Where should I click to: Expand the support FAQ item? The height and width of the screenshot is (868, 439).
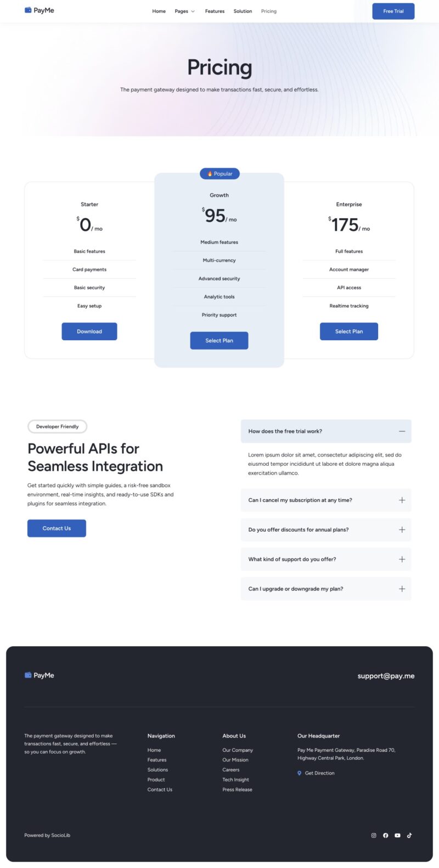click(402, 560)
